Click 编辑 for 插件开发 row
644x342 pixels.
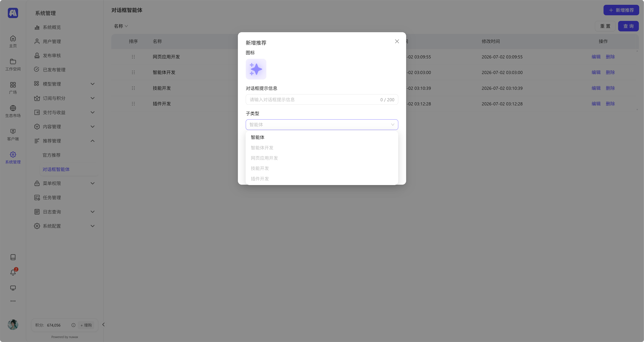point(596,103)
